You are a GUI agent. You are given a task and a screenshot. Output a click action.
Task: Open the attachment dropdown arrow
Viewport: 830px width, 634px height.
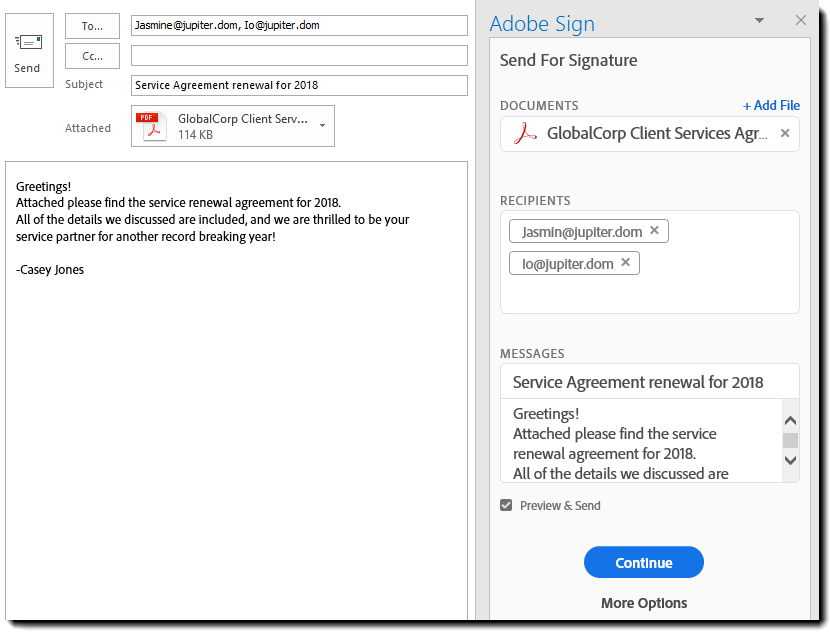tap(322, 125)
